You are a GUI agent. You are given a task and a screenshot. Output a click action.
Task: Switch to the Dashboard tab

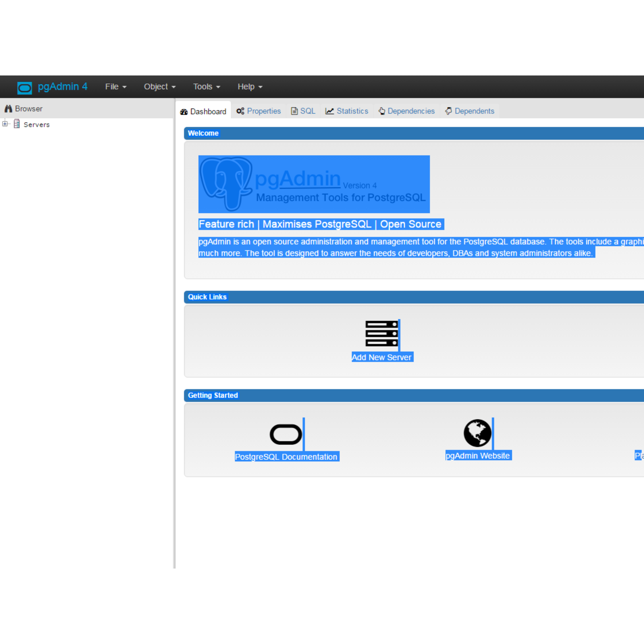click(x=203, y=111)
